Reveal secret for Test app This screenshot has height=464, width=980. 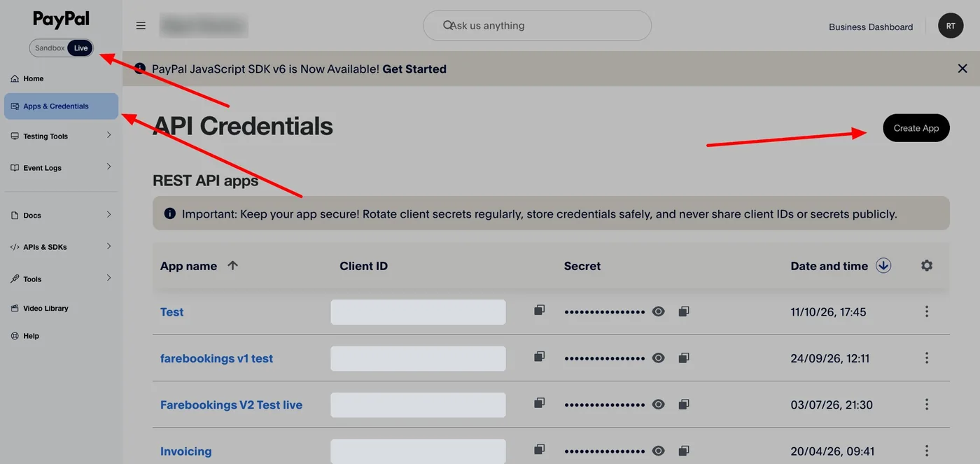click(x=659, y=311)
